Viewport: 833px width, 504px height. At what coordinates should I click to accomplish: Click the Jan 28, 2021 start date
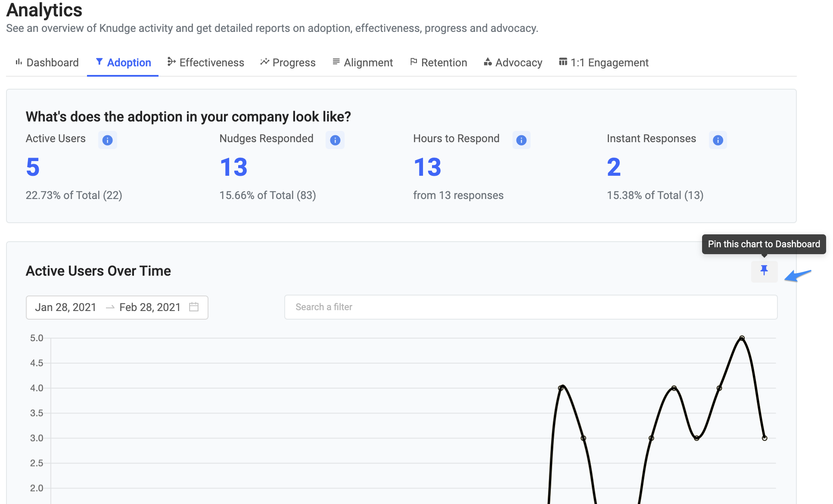65,307
